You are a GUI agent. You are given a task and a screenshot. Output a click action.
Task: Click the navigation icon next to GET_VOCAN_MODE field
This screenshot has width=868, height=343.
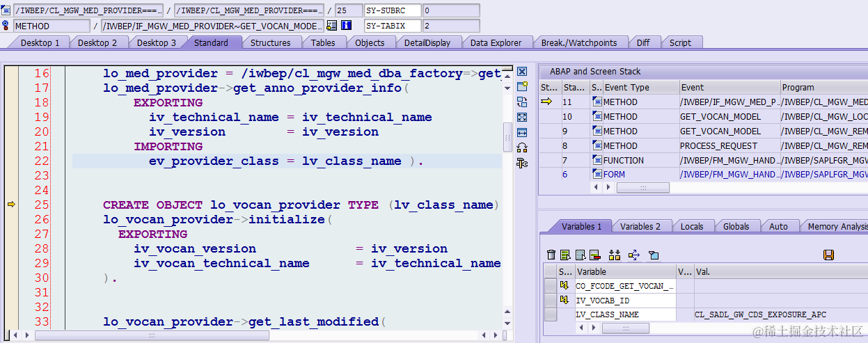click(332, 26)
